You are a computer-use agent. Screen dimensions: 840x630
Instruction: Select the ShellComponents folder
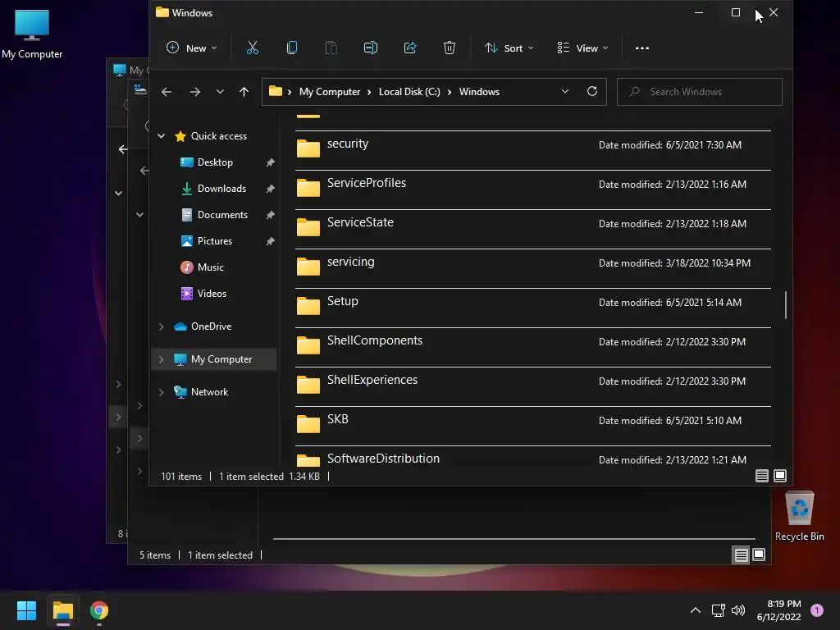(533, 347)
